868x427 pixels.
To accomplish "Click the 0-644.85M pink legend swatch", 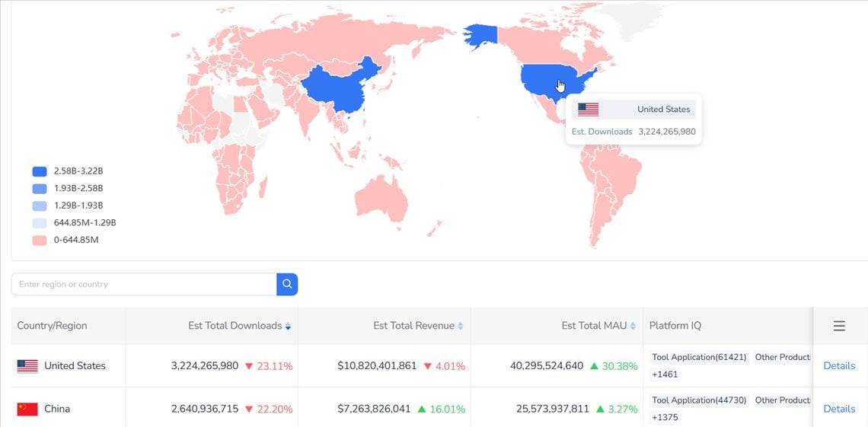I will [40, 241].
